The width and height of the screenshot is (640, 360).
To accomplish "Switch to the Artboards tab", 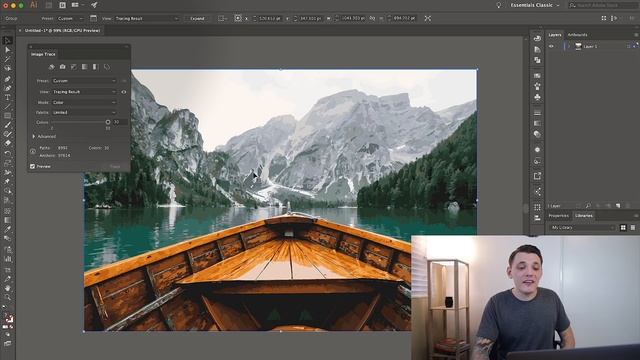I will tap(577, 35).
